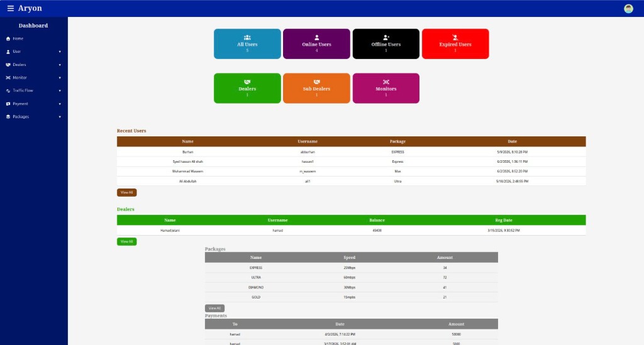Click the To column header in Payments

click(x=235, y=324)
